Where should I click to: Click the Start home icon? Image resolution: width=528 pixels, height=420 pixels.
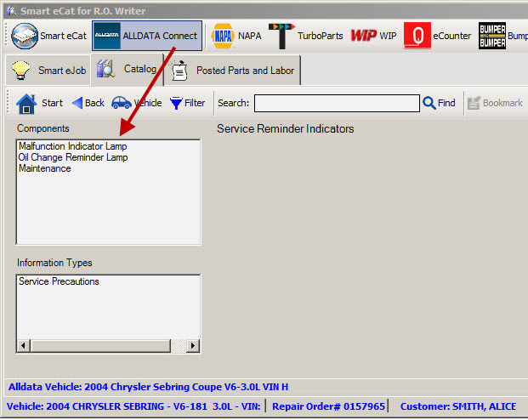click(39, 103)
